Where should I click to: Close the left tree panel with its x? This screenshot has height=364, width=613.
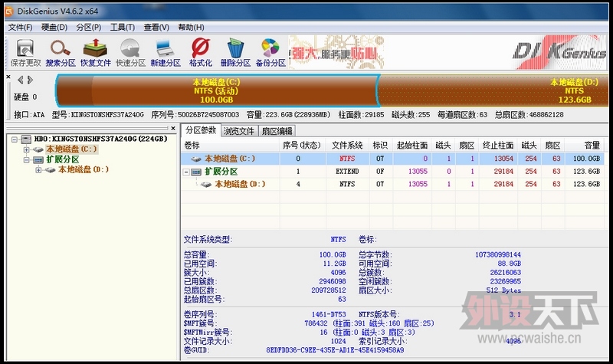pos(173,128)
